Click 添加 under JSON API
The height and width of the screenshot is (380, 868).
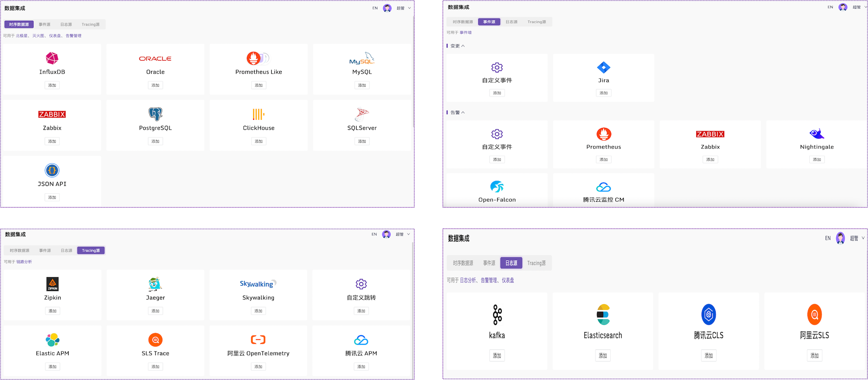52,197
